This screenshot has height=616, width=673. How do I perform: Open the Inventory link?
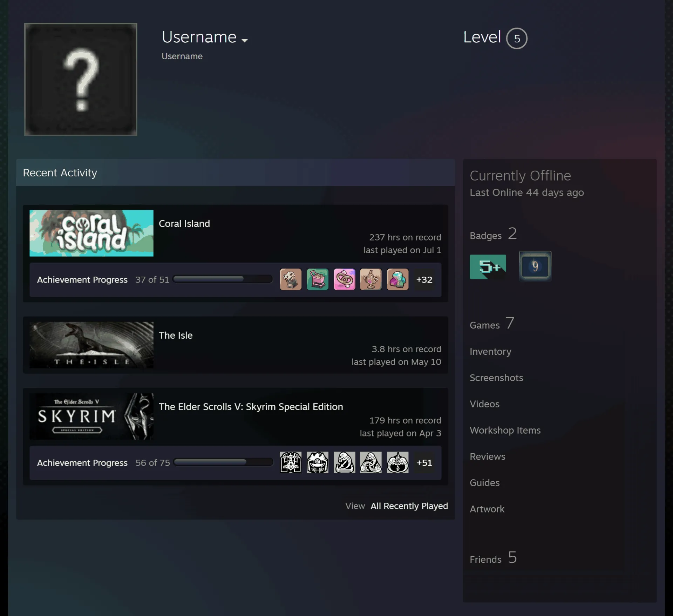(490, 351)
